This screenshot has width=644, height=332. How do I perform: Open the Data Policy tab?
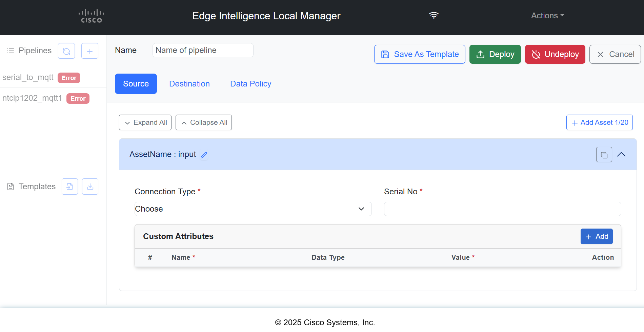(x=251, y=84)
